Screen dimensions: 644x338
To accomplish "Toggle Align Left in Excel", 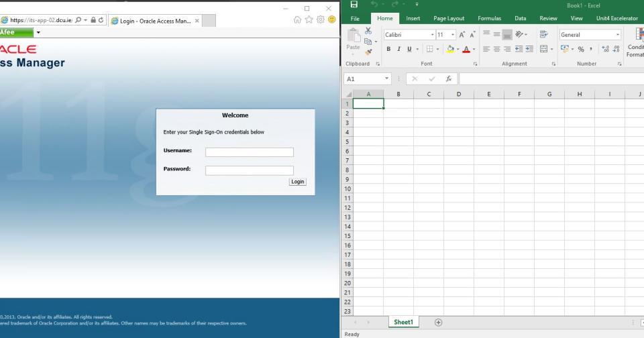I will [486, 49].
